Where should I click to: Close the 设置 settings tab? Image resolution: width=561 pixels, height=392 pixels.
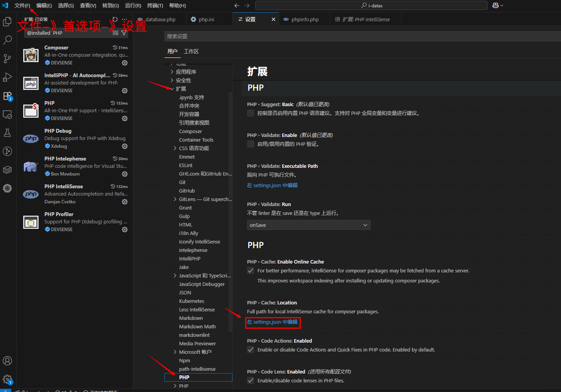273,19
